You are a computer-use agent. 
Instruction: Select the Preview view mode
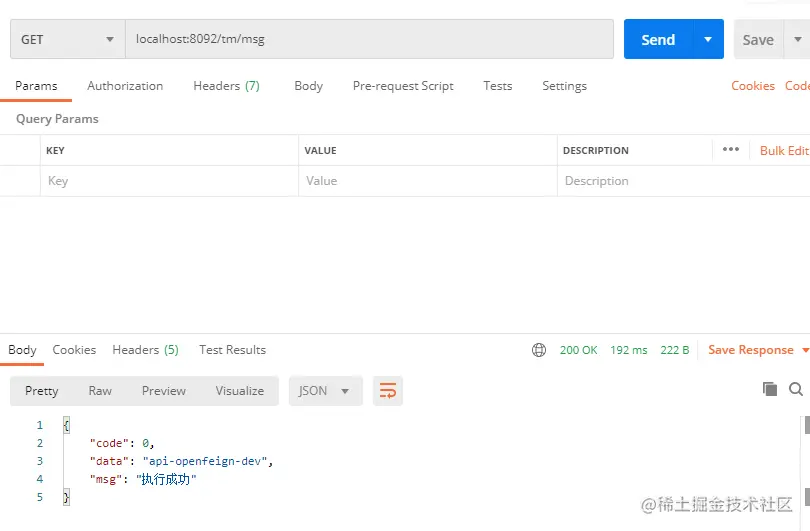coord(164,391)
